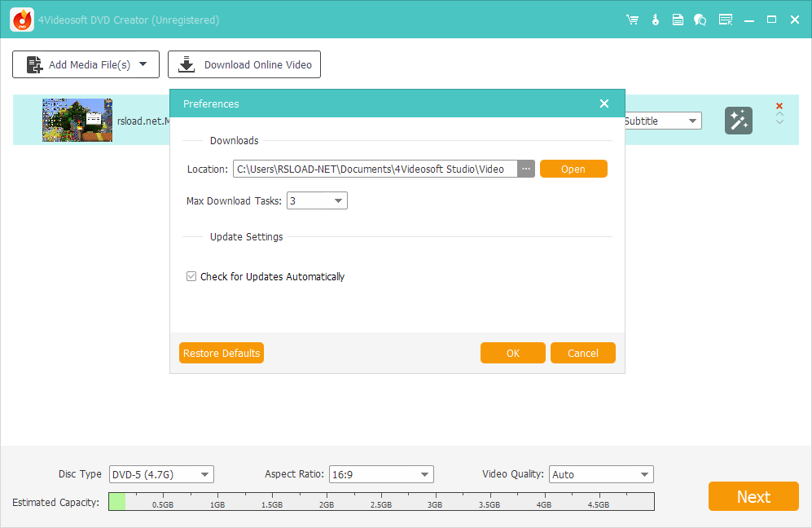Open the Disc Type dropdown

tap(161, 474)
